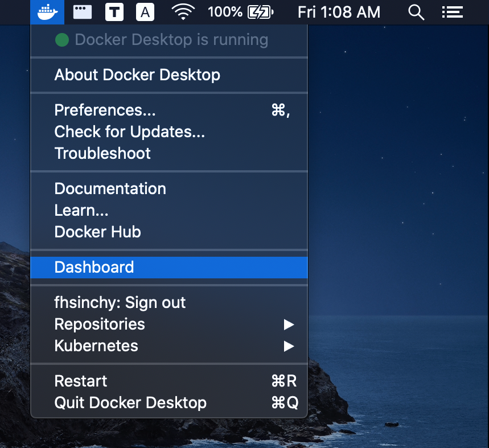Image resolution: width=489 pixels, height=448 pixels.
Task: Open Preferences... menu entry
Action: click(105, 110)
